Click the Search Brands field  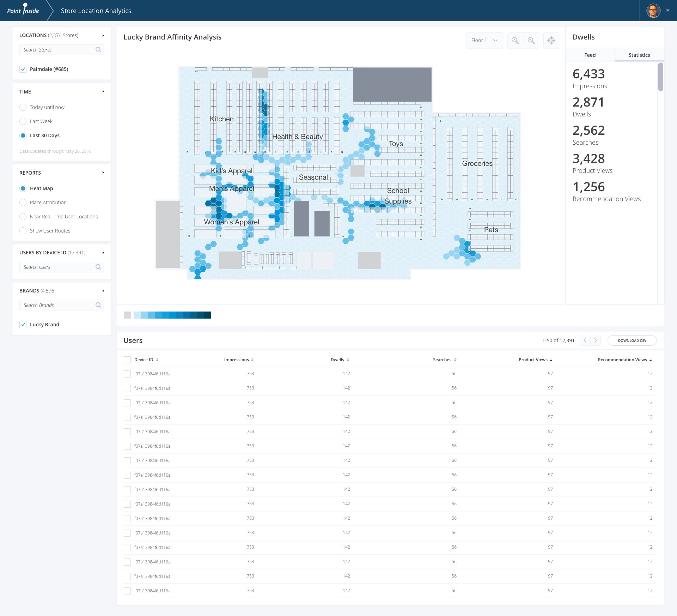(x=62, y=305)
